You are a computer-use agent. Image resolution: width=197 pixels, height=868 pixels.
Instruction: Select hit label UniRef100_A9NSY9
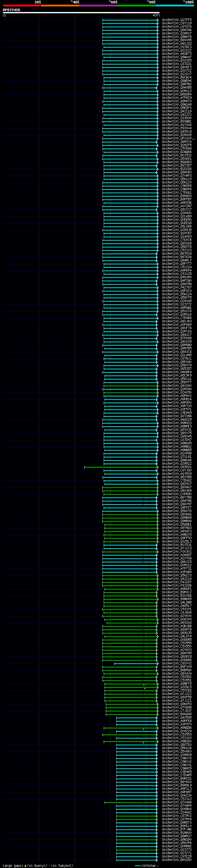[176, 535]
